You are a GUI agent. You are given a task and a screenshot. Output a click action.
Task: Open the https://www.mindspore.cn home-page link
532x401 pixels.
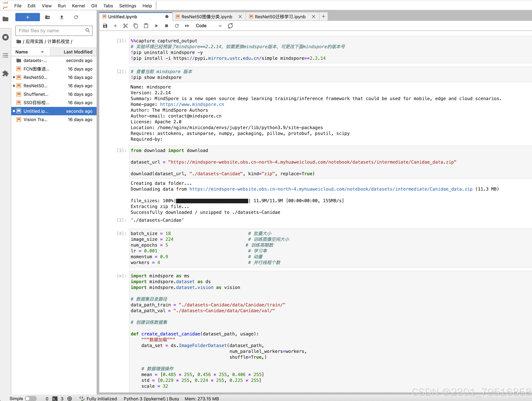(192, 104)
